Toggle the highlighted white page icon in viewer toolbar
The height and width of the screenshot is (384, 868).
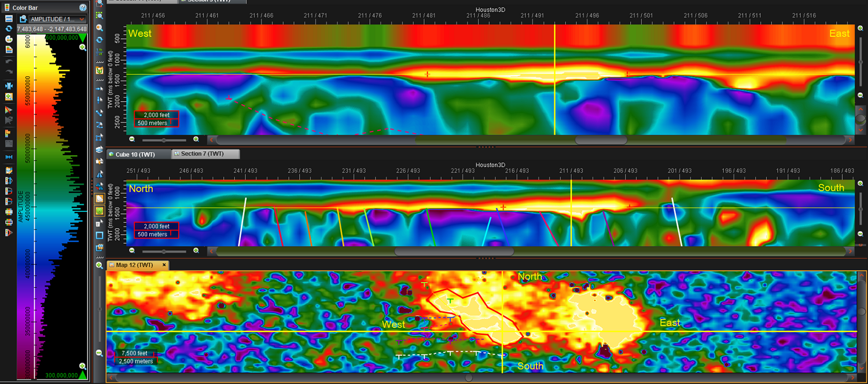click(x=100, y=199)
